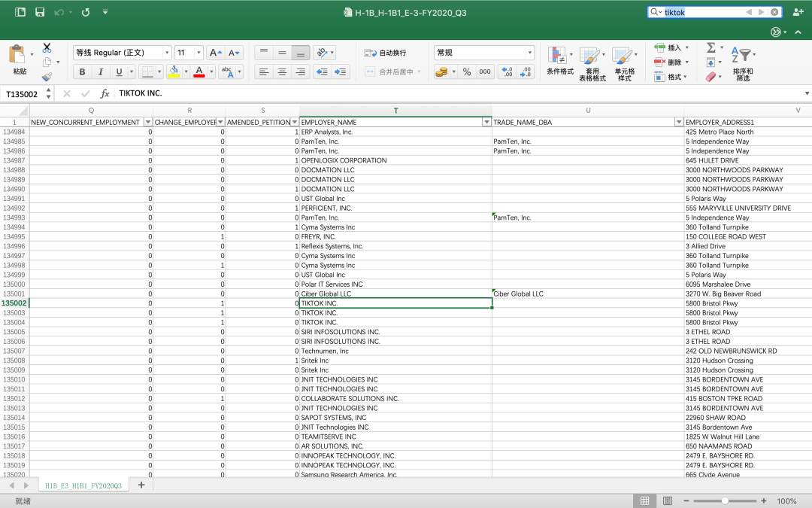Viewport: 812px width, 508px height.
Task: Click the increase font size icon
Action: point(215,53)
